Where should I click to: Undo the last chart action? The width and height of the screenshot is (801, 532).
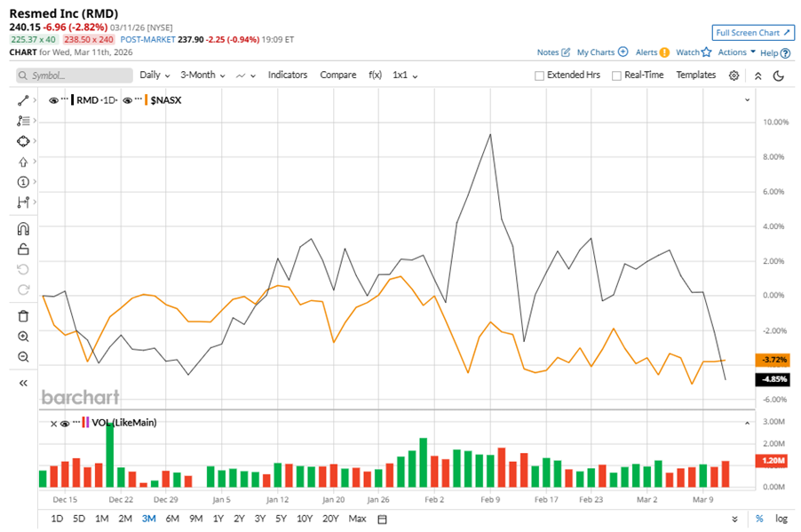click(x=23, y=269)
